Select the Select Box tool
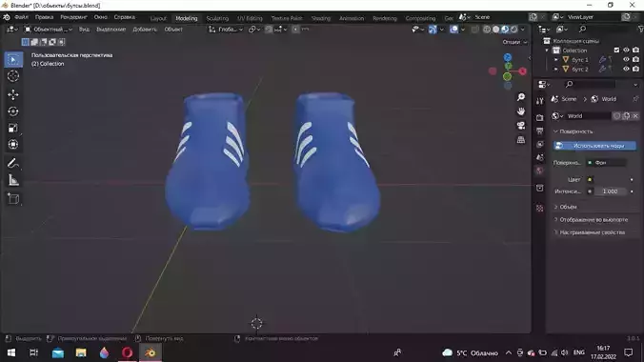The height and width of the screenshot is (362, 644). point(13,60)
